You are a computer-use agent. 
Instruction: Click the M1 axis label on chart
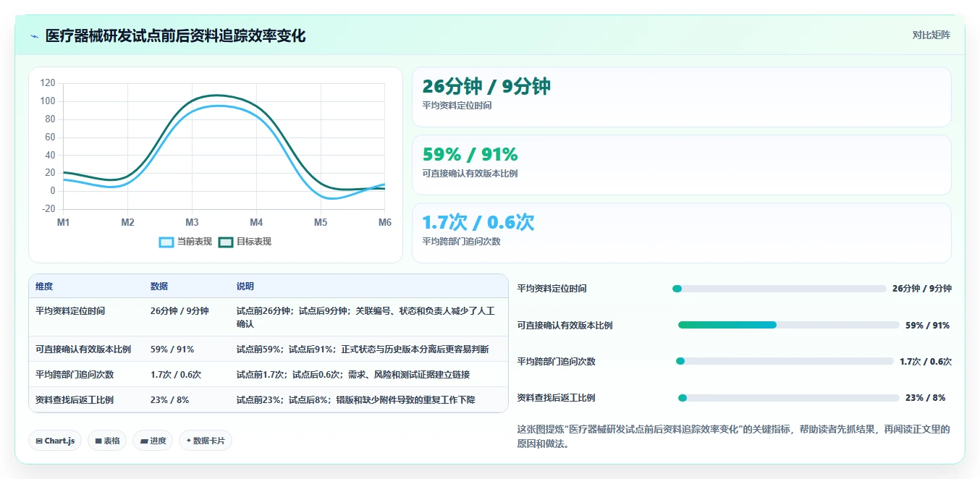tap(64, 222)
